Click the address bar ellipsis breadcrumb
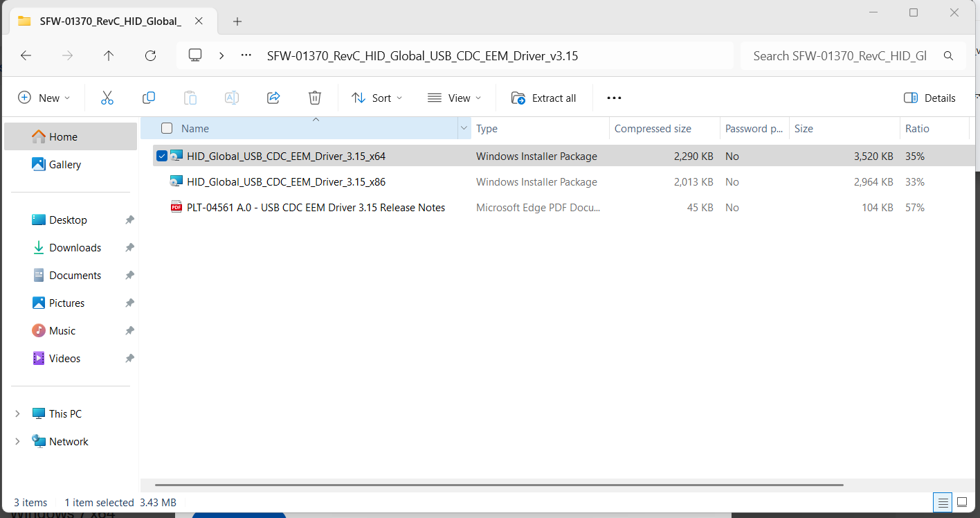The image size is (980, 518). pyautogui.click(x=246, y=56)
